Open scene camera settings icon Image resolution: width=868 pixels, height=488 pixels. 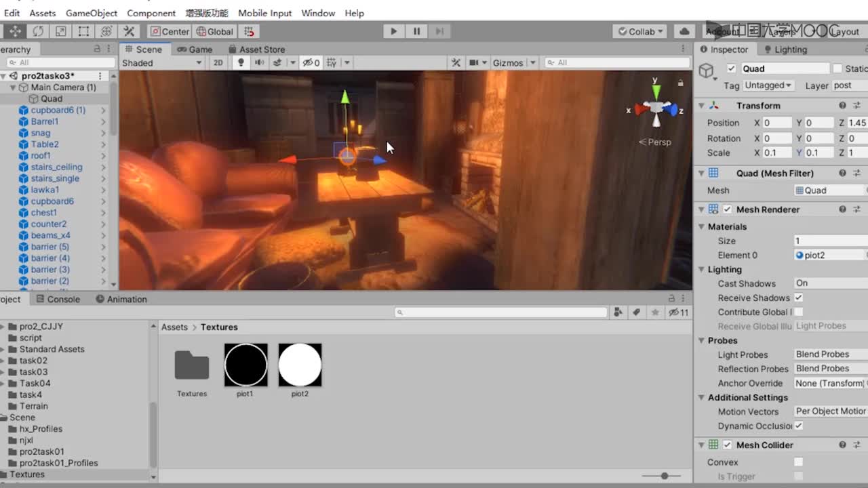point(475,62)
